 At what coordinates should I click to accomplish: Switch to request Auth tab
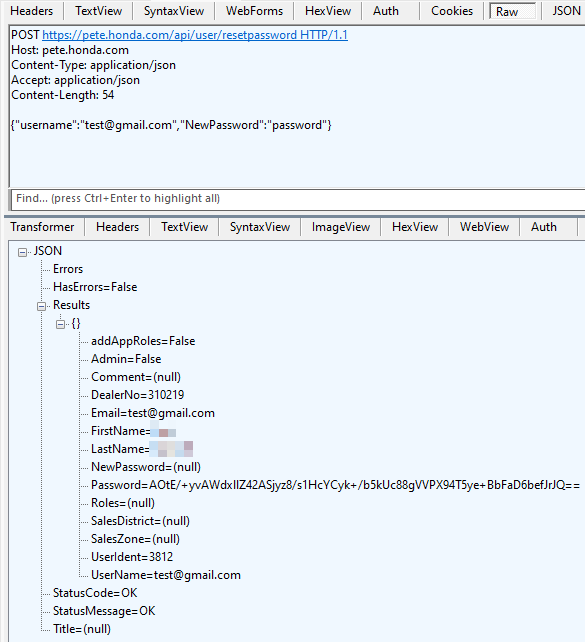(386, 11)
